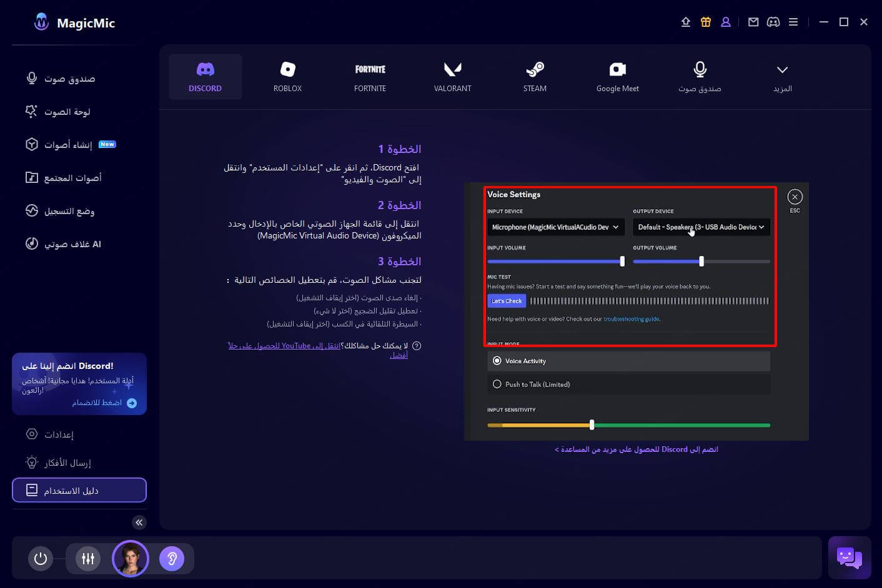
Task: Click the Google Meet camera icon
Action: pyautogui.click(x=617, y=69)
